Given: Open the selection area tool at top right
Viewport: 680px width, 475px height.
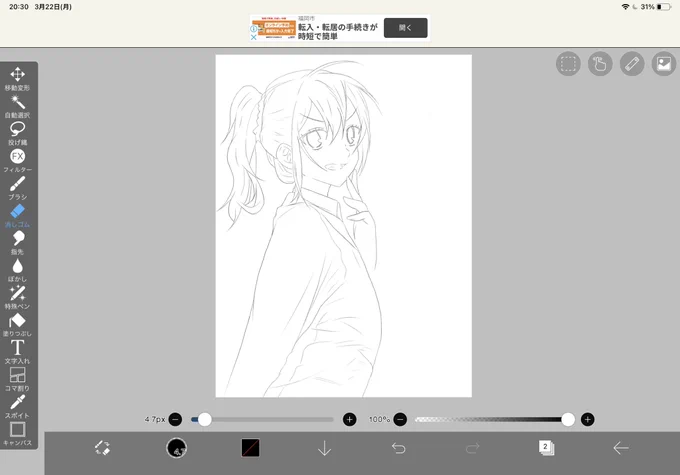Looking at the screenshot, I should click(x=568, y=64).
